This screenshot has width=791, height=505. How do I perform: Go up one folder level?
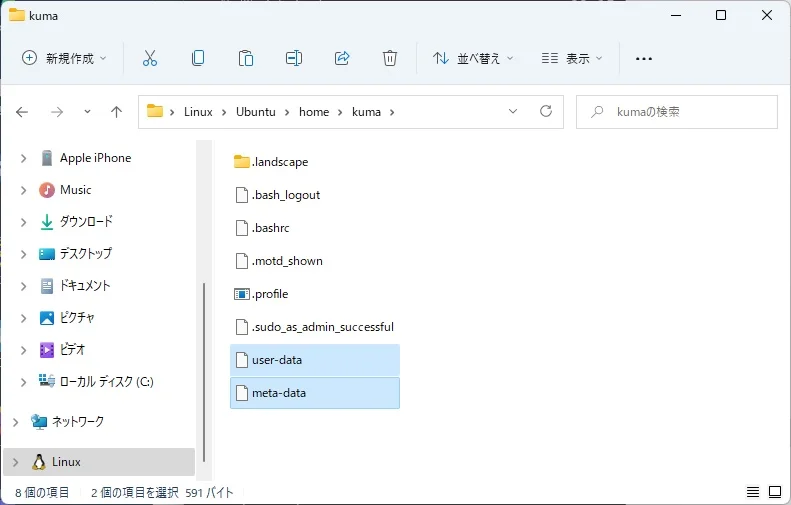[116, 112]
